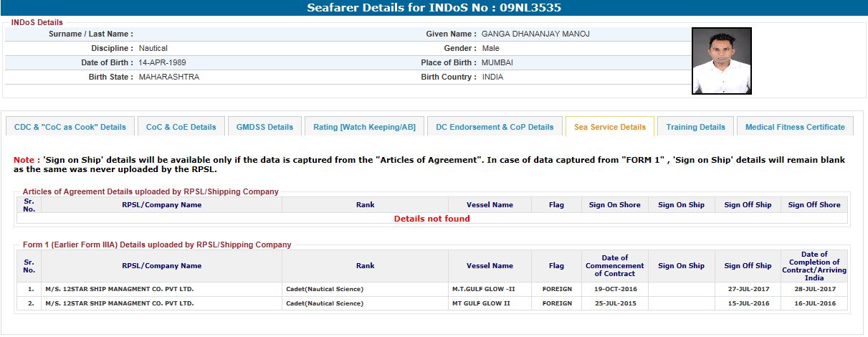Click the date of birth value 14-APR-1989

coord(162,62)
